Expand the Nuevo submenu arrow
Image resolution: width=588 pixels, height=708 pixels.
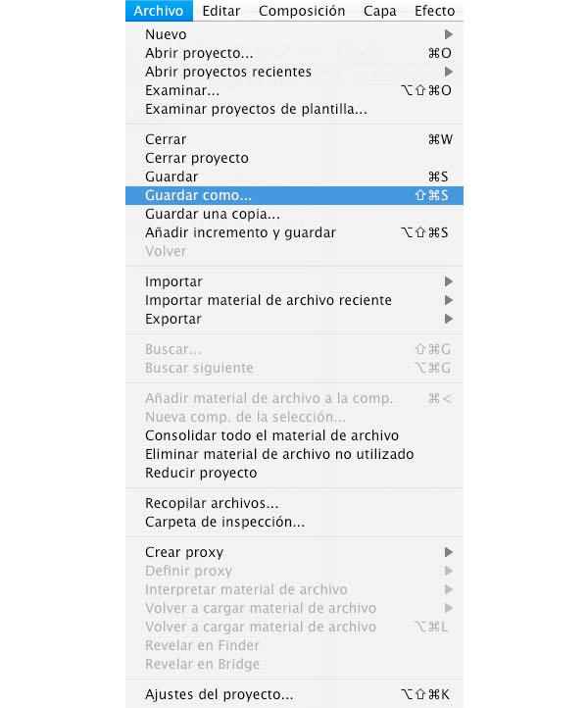click(448, 34)
